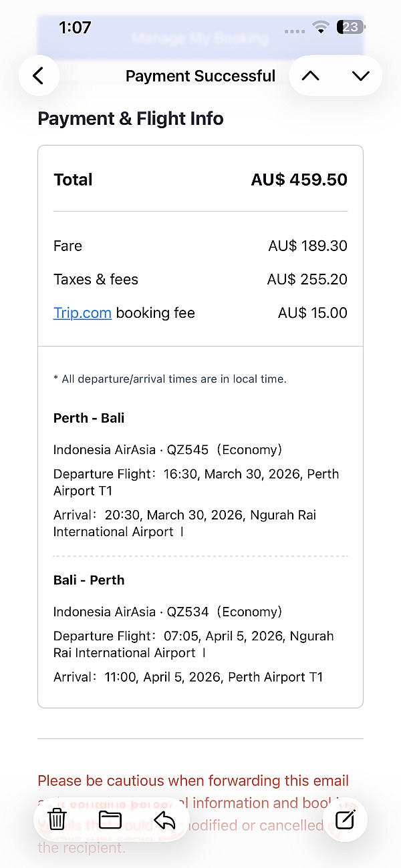Tap the Perth - Bali route heading
The image size is (401, 868).
pos(89,418)
